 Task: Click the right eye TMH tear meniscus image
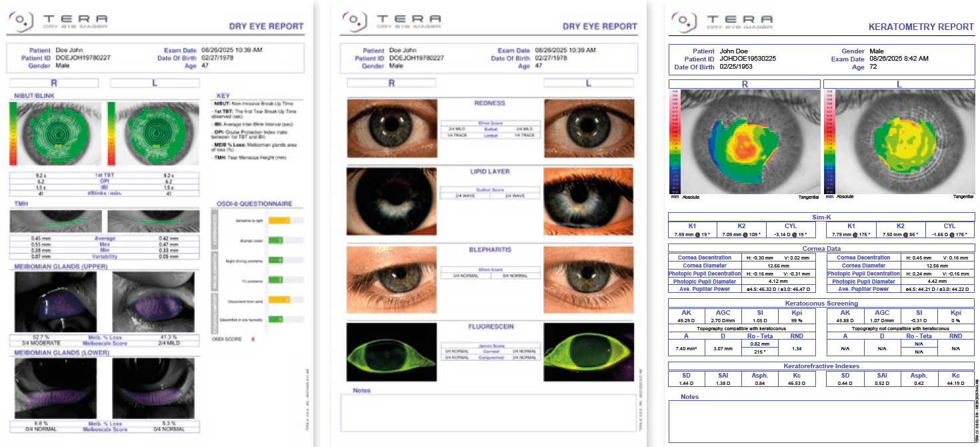(56, 221)
